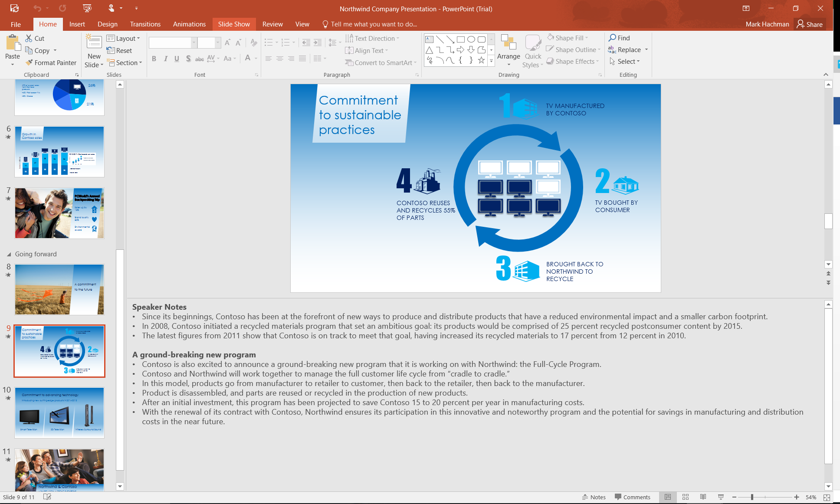The image size is (840, 504).
Task: Open the Select dropdown in Editing
Action: click(x=624, y=61)
